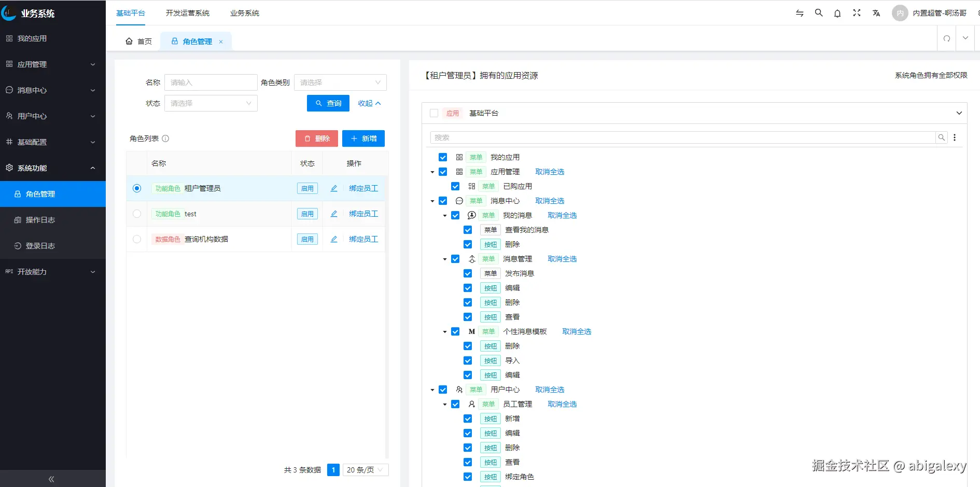Expand 基础配置 sidebar submenu
980x487 pixels.
pyautogui.click(x=53, y=142)
